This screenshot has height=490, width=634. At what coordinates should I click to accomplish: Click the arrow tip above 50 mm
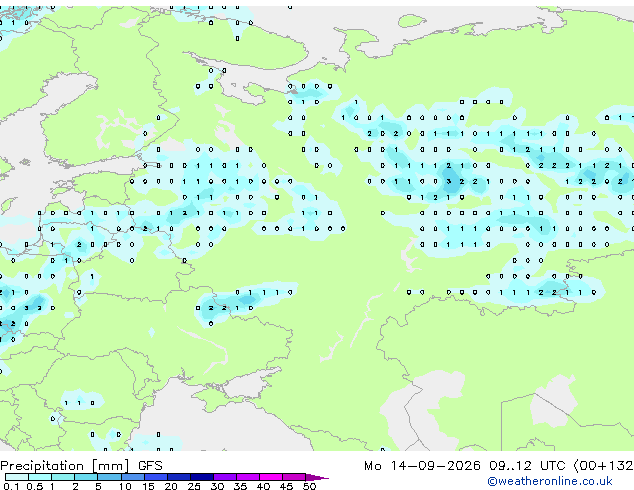[x=317, y=477]
